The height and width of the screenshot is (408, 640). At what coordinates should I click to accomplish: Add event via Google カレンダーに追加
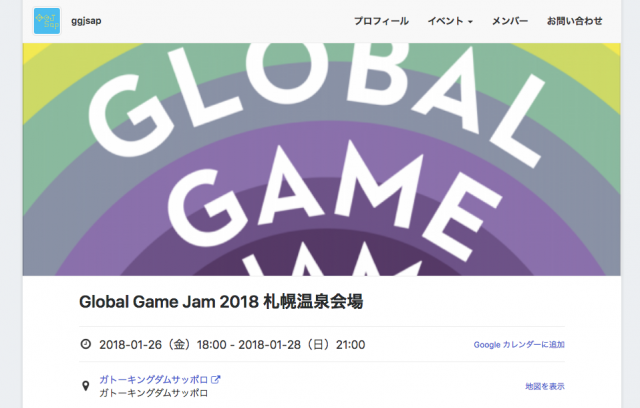[x=519, y=345]
